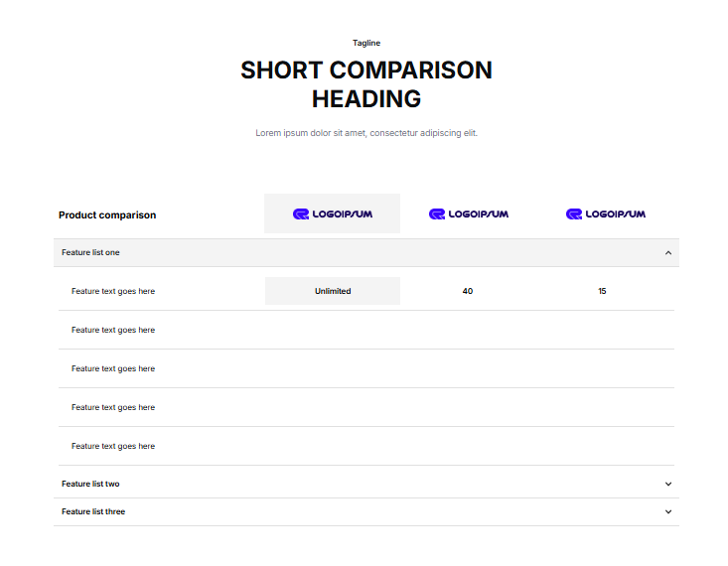Click the first Feature text goes here row

[113, 291]
